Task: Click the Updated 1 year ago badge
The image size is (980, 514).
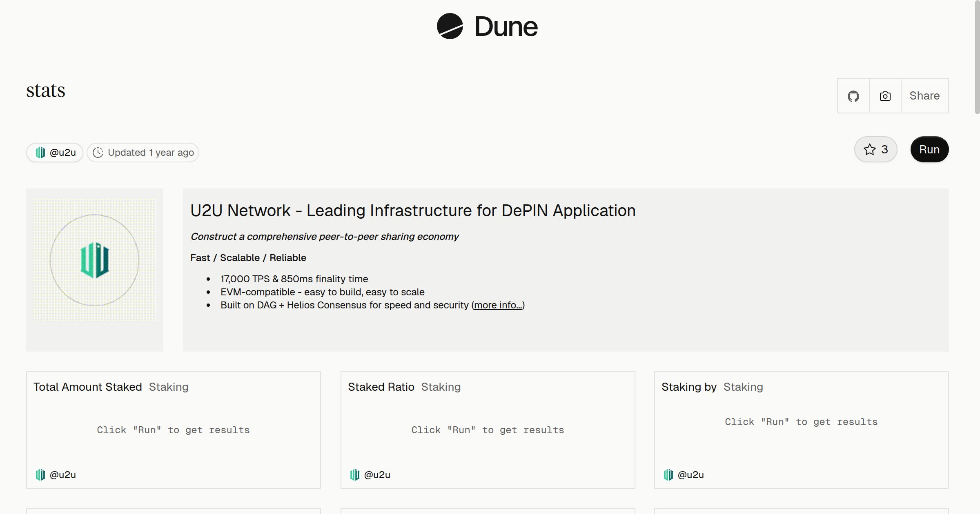Action: pyautogui.click(x=143, y=153)
